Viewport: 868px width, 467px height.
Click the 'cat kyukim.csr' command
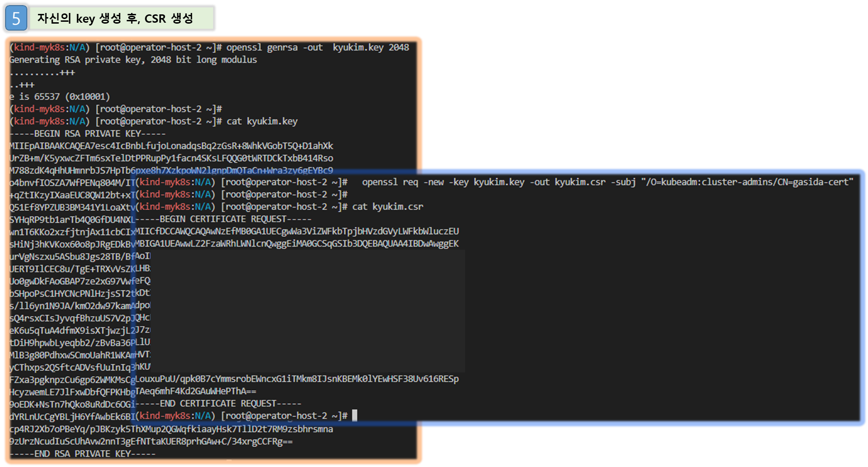tap(388, 207)
